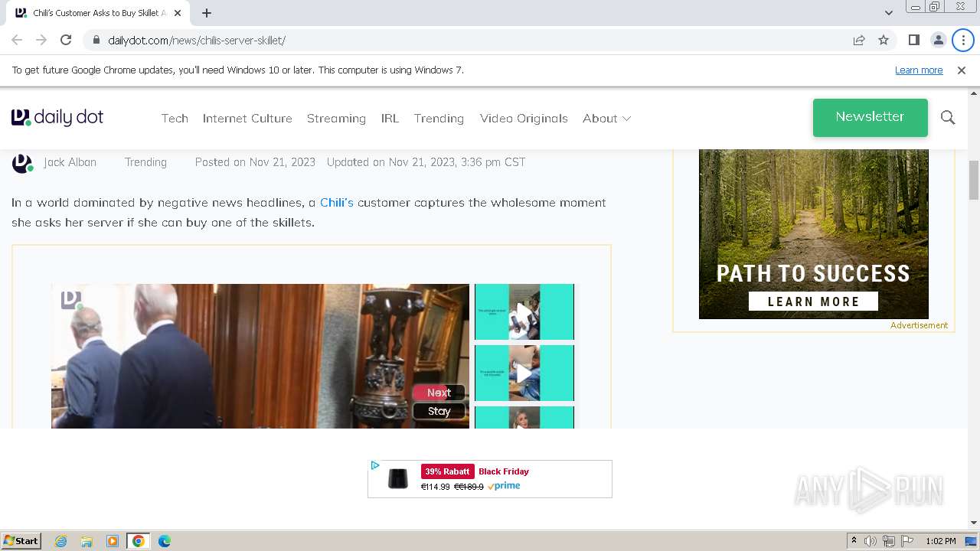Open the network tray icon
This screenshot has height=551, width=980.
pos(889,541)
